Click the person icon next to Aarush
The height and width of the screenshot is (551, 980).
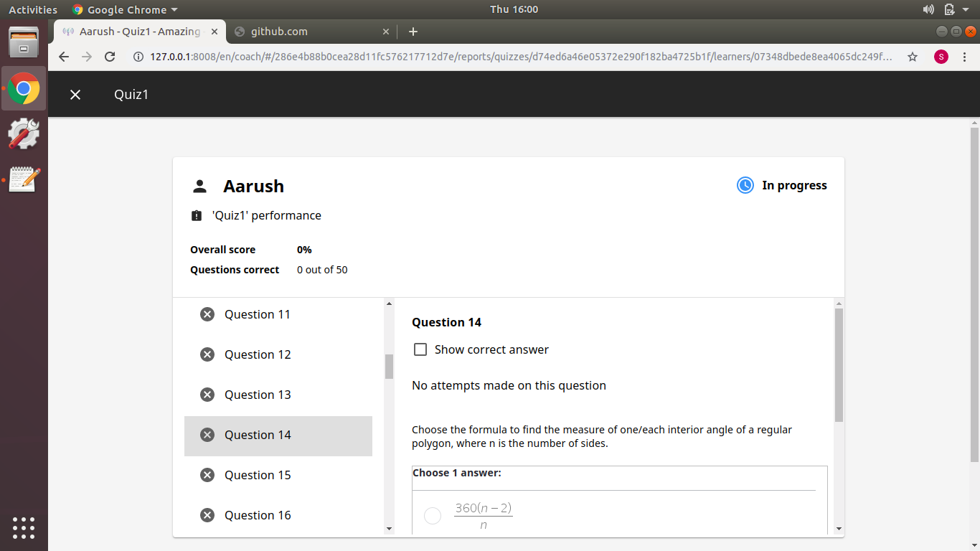click(x=199, y=187)
